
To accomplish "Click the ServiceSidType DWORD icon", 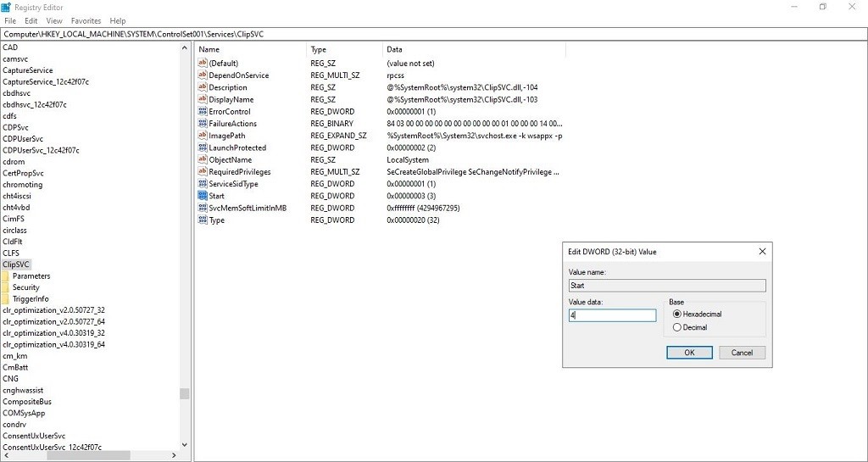I will point(202,184).
